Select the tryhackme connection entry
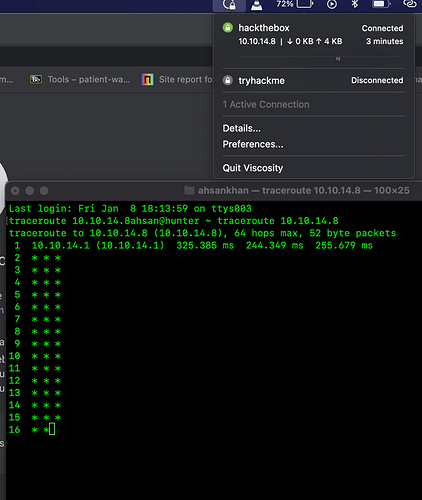The image size is (422, 500). click(x=313, y=80)
